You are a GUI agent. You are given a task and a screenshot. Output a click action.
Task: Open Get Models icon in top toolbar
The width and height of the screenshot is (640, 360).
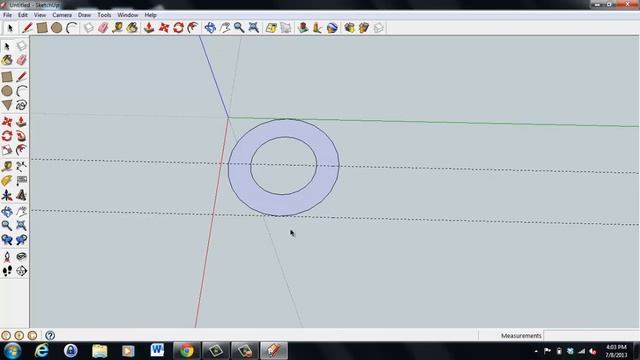pyautogui.click(x=349, y=28)
